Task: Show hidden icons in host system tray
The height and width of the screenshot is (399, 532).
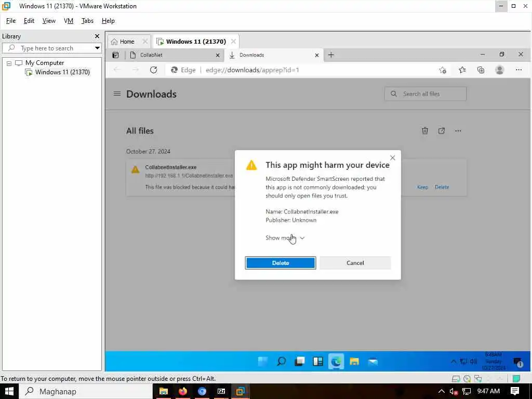Action: pos(441,391)
